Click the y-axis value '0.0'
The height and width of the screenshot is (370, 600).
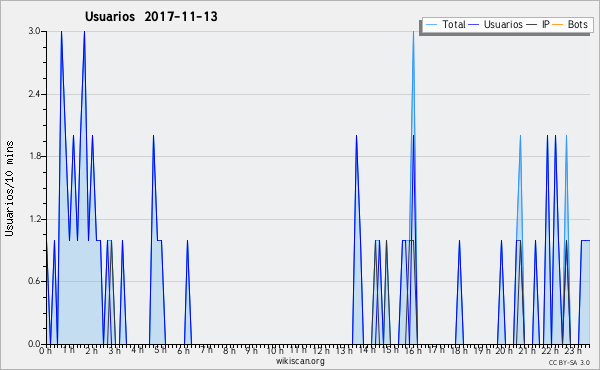(34, 344)
